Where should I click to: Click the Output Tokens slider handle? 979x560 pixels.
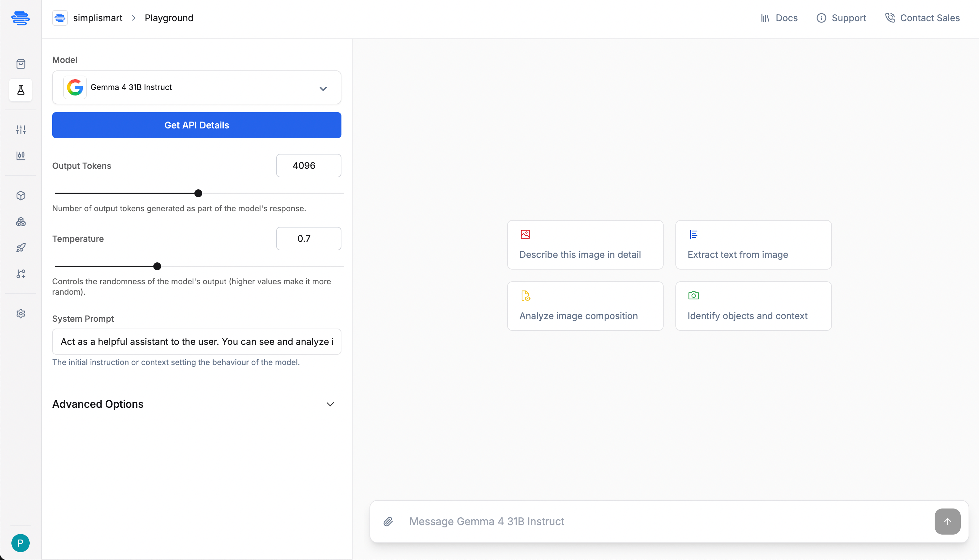pyautogui.click(x=198, y=193)
